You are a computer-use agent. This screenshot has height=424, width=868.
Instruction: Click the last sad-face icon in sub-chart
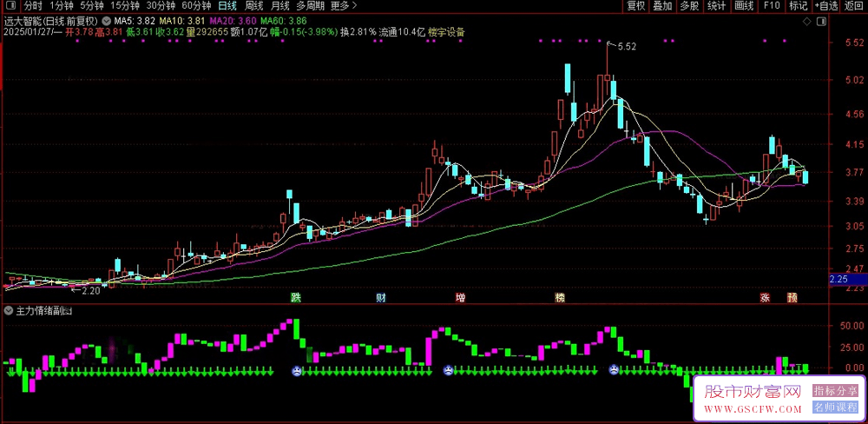coord(614,369)
